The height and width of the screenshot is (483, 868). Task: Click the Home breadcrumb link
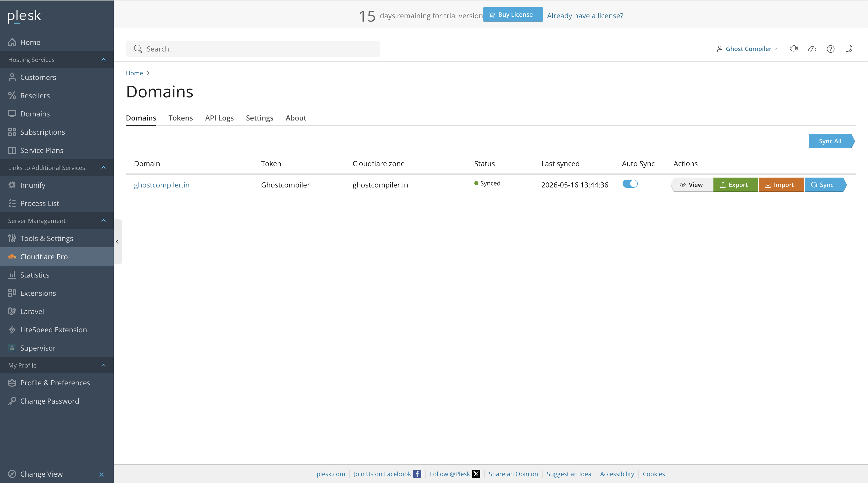click(x=135, y=73)
